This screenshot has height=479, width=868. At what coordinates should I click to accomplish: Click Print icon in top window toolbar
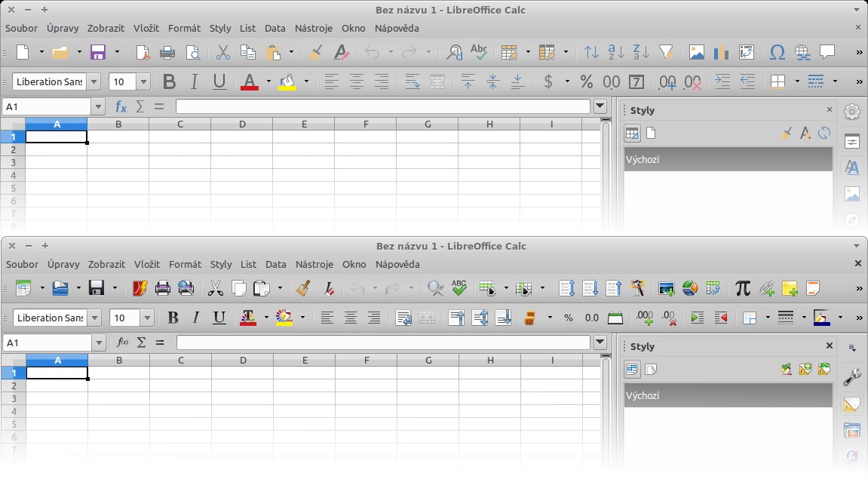tap(167, 53)
